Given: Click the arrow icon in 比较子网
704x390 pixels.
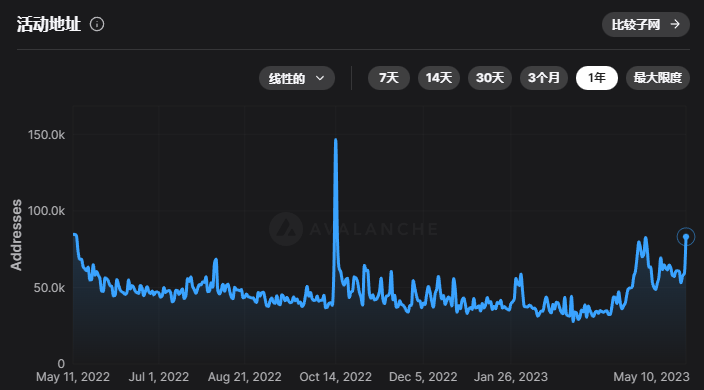Looking at the screenshot, I should tap(675, 24).
